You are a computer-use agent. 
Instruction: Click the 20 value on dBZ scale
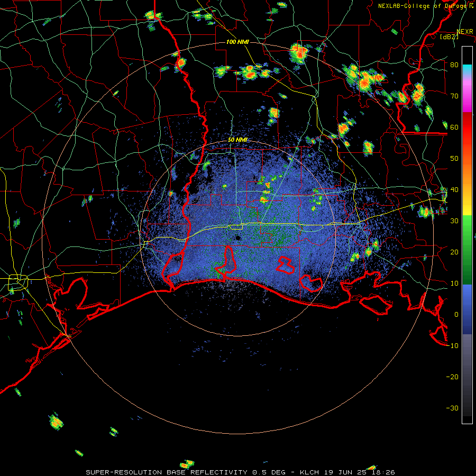coord(454,252)
